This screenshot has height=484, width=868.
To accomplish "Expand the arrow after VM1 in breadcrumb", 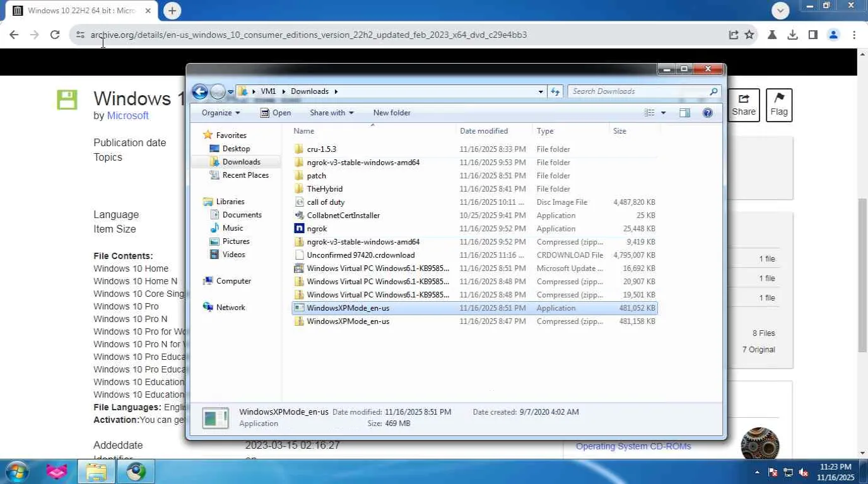I will [x=283, y=91].
